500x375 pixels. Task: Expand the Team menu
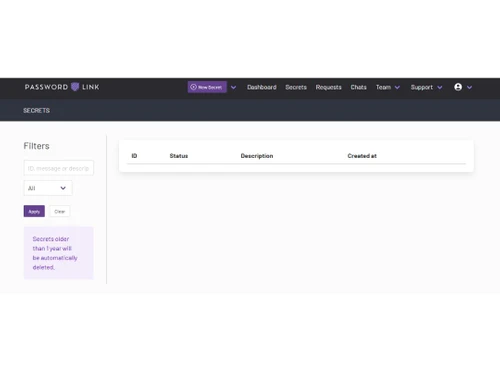coord(388,87)
